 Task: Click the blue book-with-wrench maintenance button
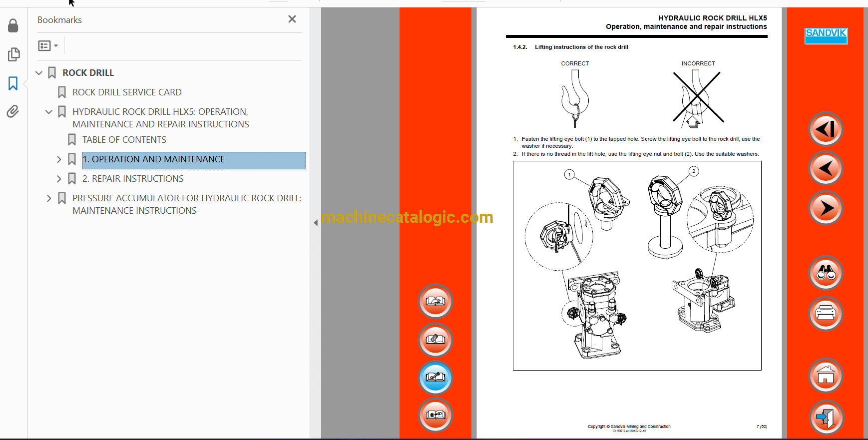click(x=435, y=378)
